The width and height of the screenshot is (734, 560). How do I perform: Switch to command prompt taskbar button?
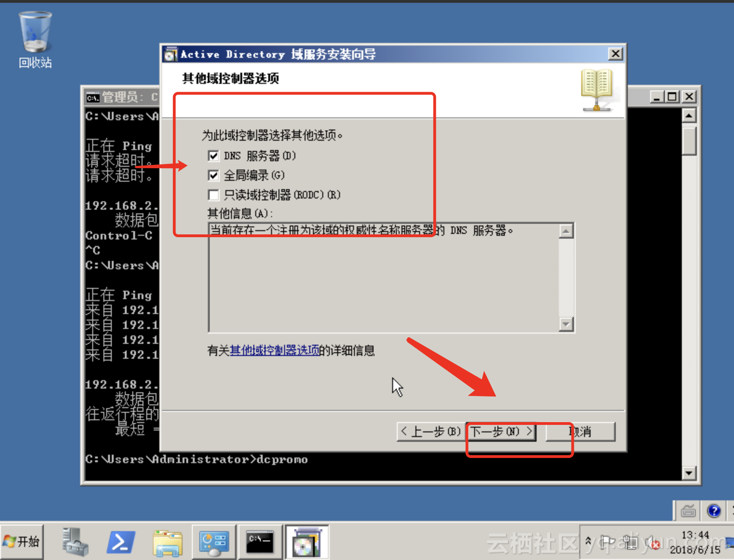pos(260,542)
